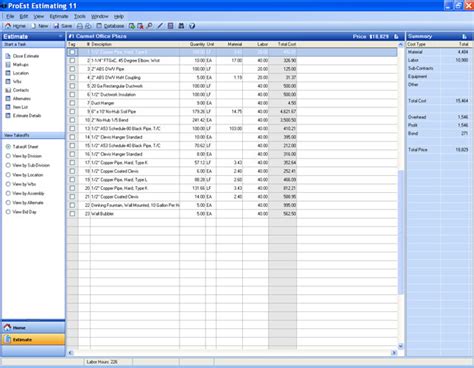474x368 pixels.
Task: Click icon beside Price in estimate header
Action: pyautogui.click(x=396, y=36)
